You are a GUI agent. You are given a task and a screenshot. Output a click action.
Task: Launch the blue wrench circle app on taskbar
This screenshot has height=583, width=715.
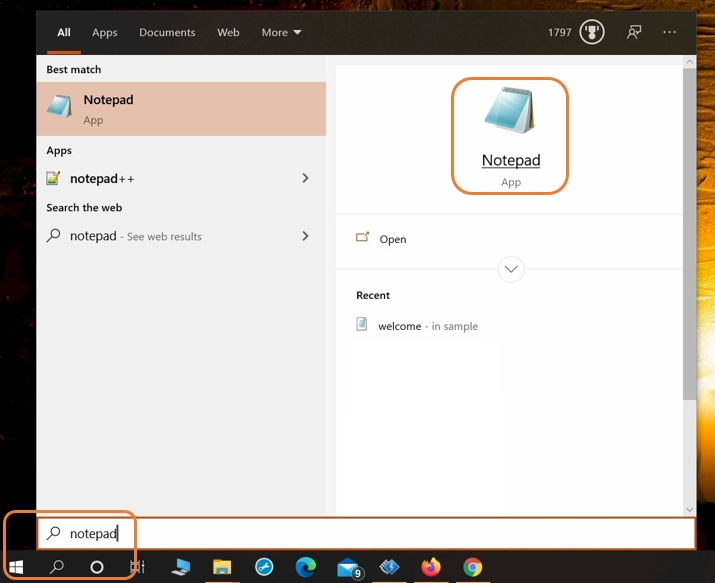click(x=264, y=567)
